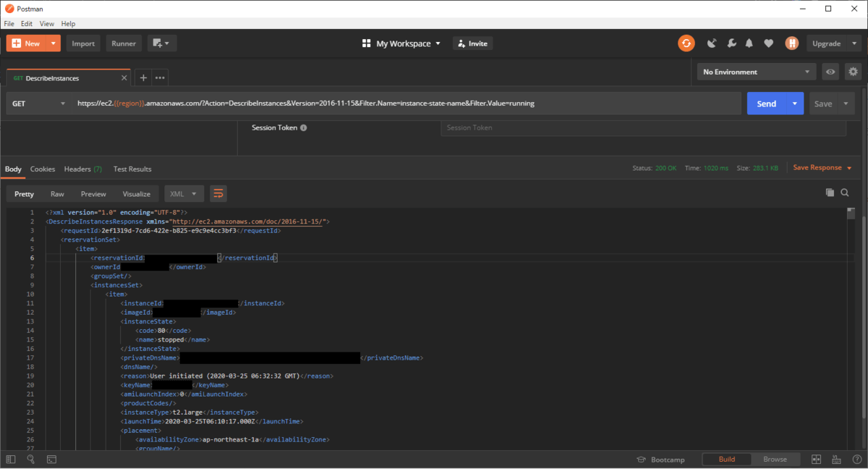Click the My Workspace grid icon
The image size is (868, 469).
[366, 43]
